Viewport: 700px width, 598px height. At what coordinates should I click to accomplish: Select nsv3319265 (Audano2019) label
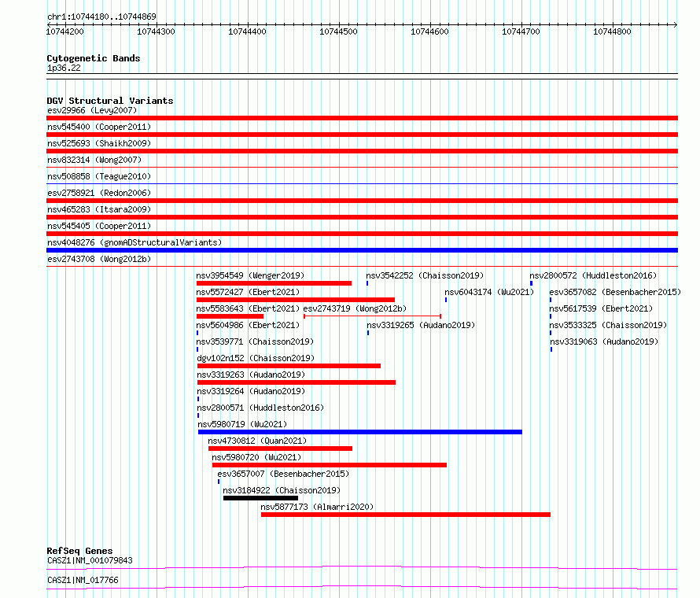(x=421, y=325)
